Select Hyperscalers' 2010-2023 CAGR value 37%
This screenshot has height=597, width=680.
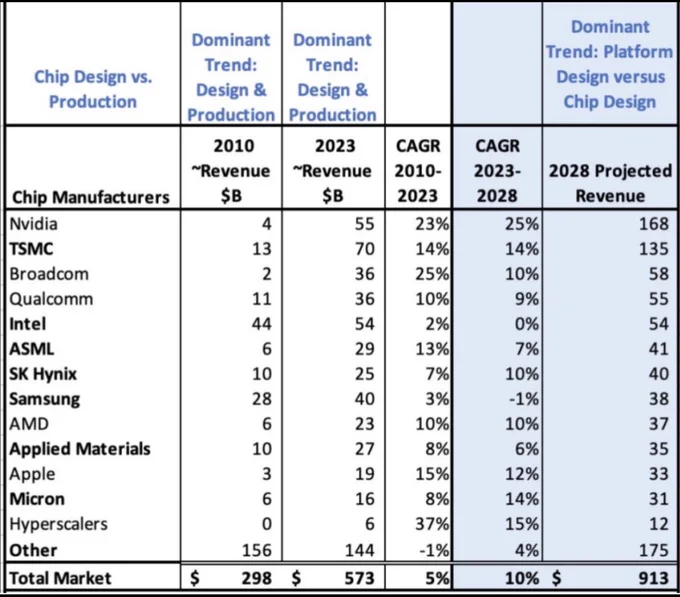pos(432,524)
